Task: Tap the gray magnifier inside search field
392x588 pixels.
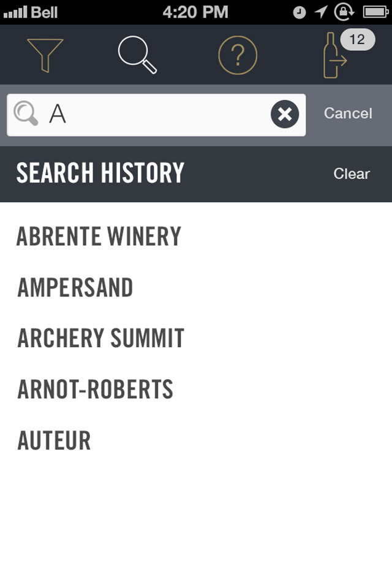Action: [26, 113]
